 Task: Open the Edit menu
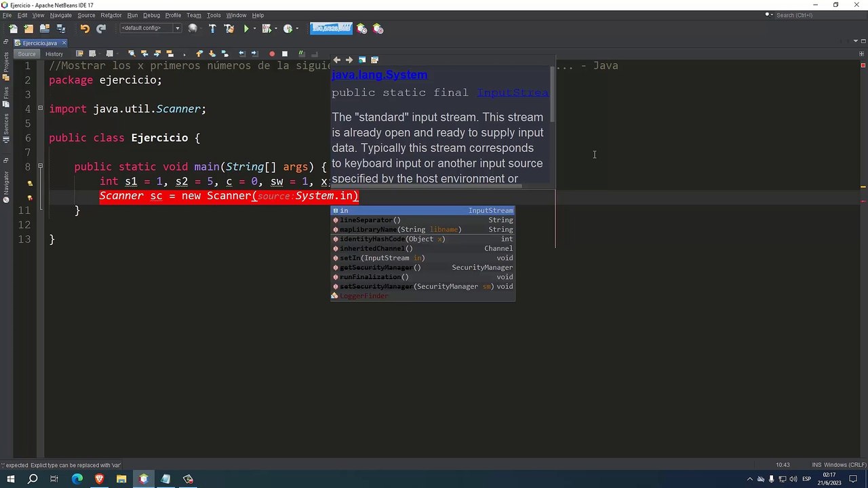coord(22,15)
